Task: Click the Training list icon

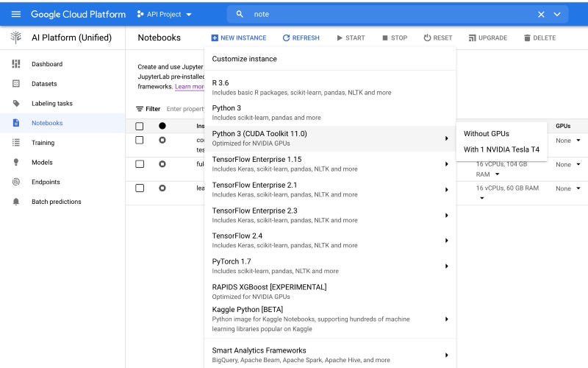Action: 15,142
